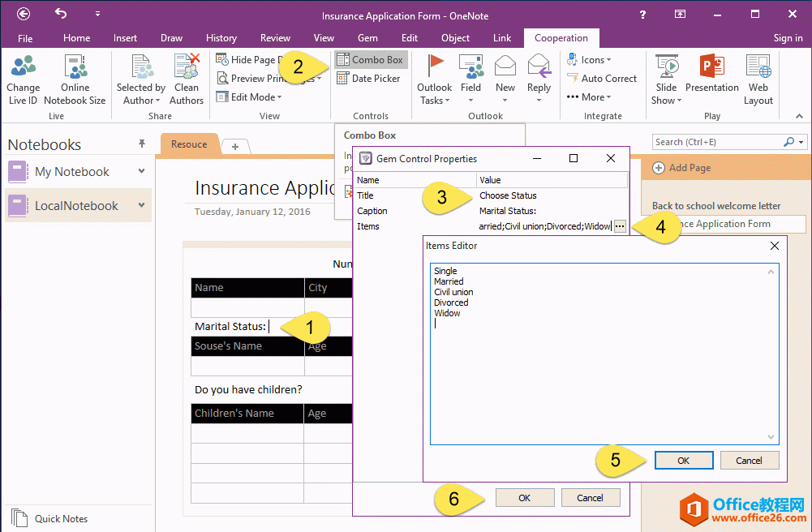Expand the Selected by Author dropdown
The height and width of the screenshot is (532, 812).
pyautogui.click(x=140, y=94)
